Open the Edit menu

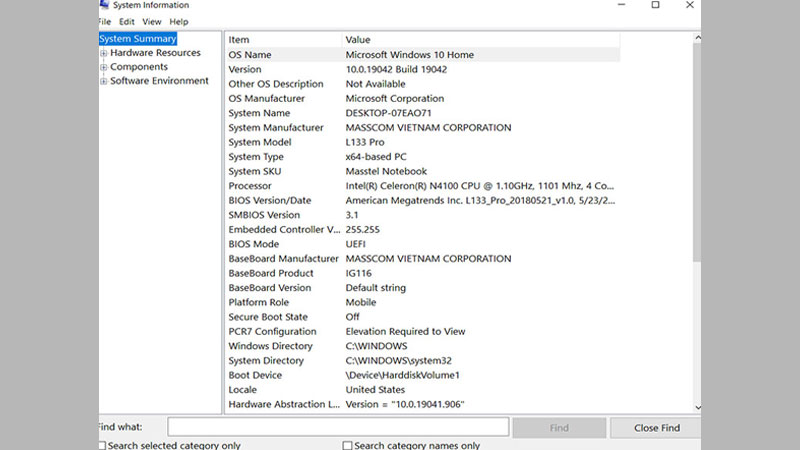(x=127, y=21)
